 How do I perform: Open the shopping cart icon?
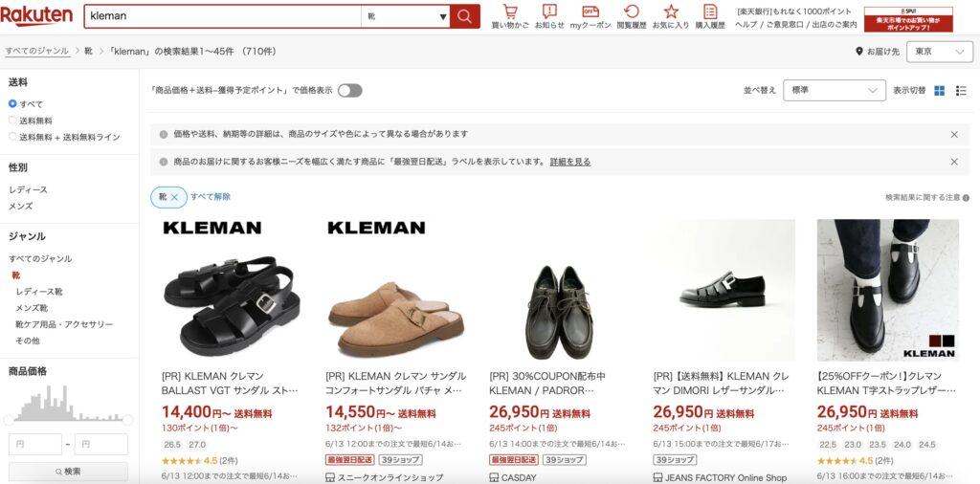[x=510, y=11]
